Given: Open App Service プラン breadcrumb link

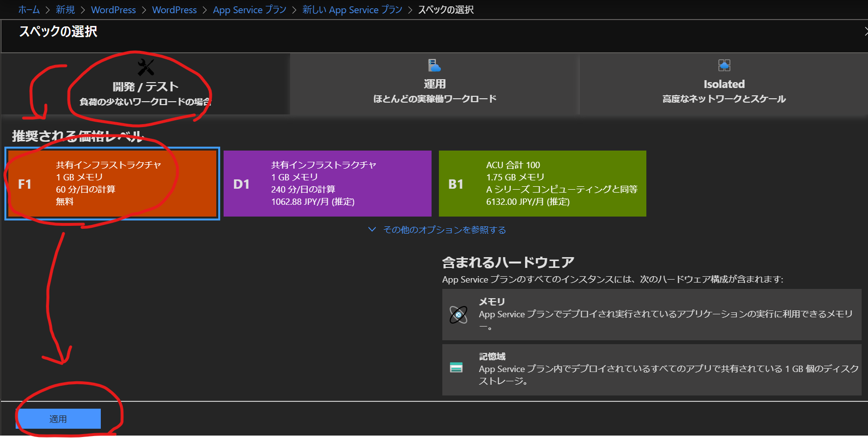Looking at the screenshot, I should click(x=250, y=10).
